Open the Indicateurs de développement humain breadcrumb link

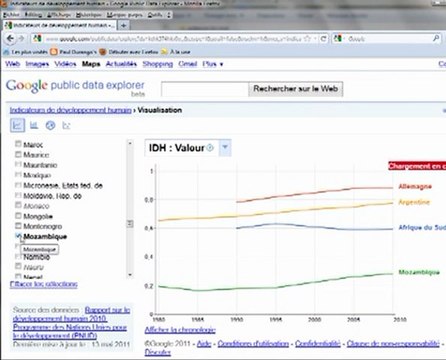70,110
